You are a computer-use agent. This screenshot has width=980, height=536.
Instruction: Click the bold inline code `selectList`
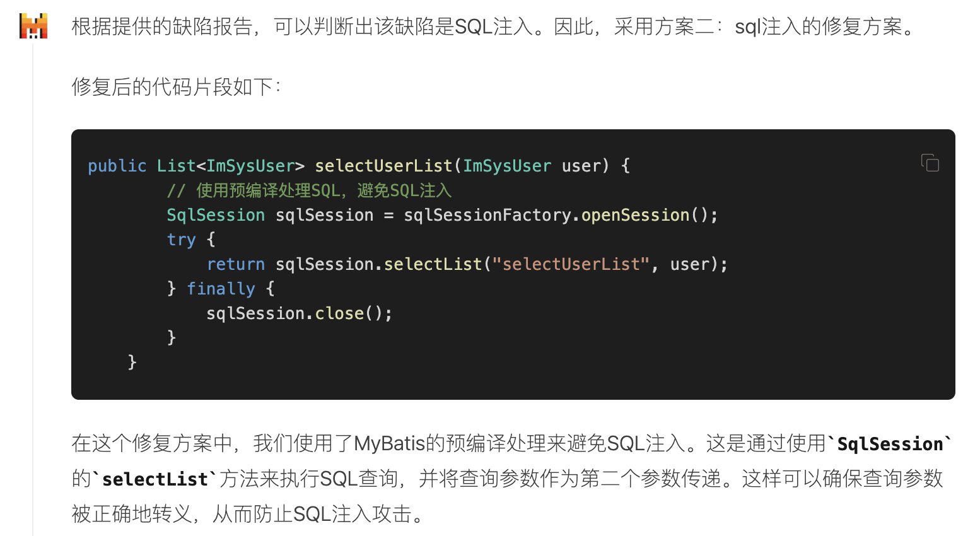[x=155, y=479]
